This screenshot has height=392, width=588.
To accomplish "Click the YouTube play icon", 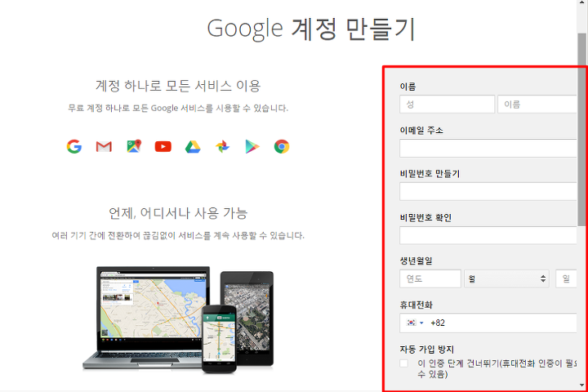I will click(x=163, y=146).
